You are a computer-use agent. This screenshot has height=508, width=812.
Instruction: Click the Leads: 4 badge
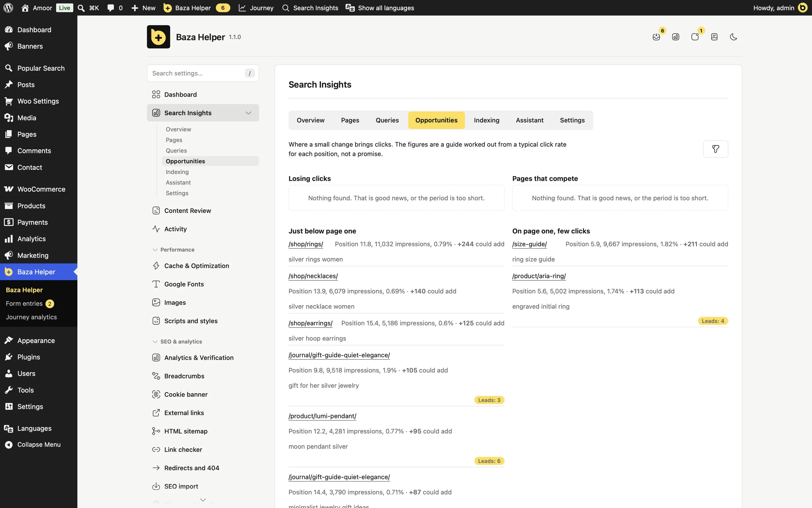pyautogui.click(x=713, y=321)
